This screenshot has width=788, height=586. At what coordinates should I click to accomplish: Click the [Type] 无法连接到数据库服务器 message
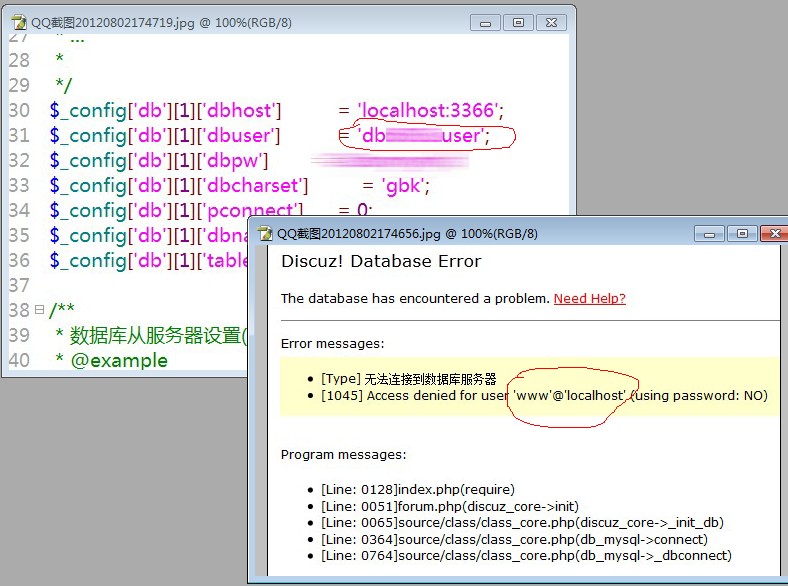(x=409, y=379)
